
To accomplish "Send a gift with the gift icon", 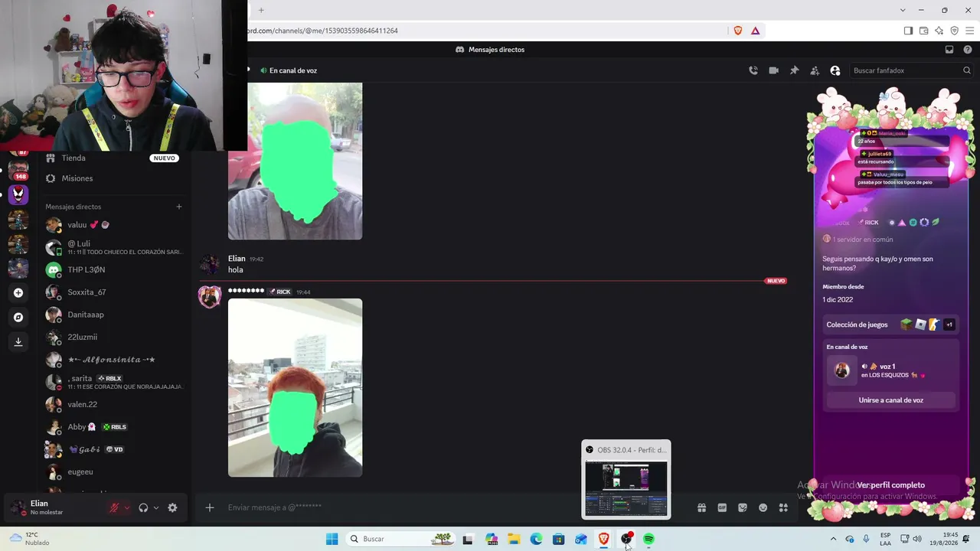I will pyautogui.click(x=701, y=507).
